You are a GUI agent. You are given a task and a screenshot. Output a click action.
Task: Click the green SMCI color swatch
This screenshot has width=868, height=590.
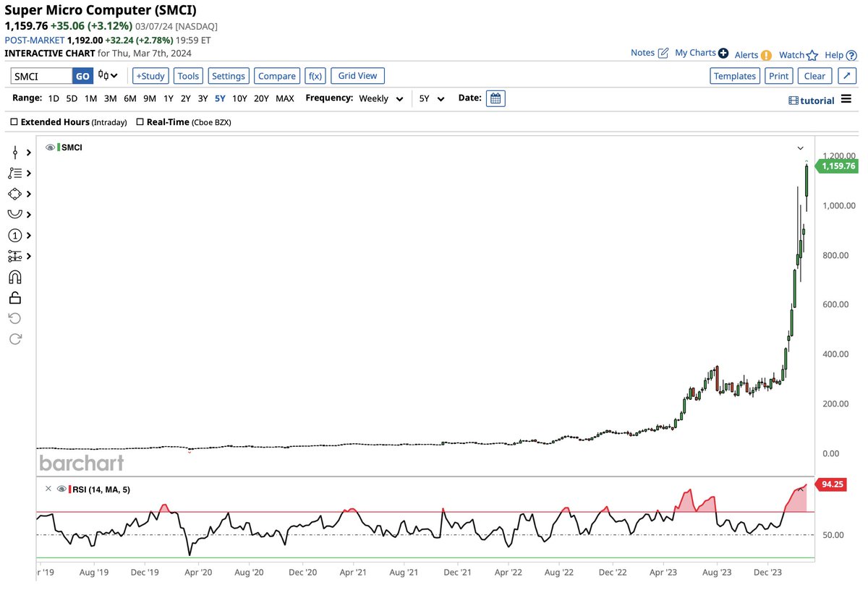(59, 147)
